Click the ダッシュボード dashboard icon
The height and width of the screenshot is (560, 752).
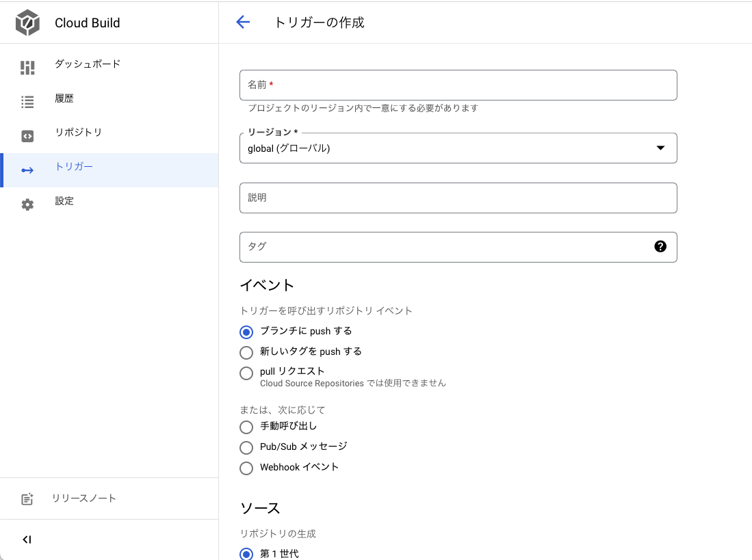tap(27, 68)
